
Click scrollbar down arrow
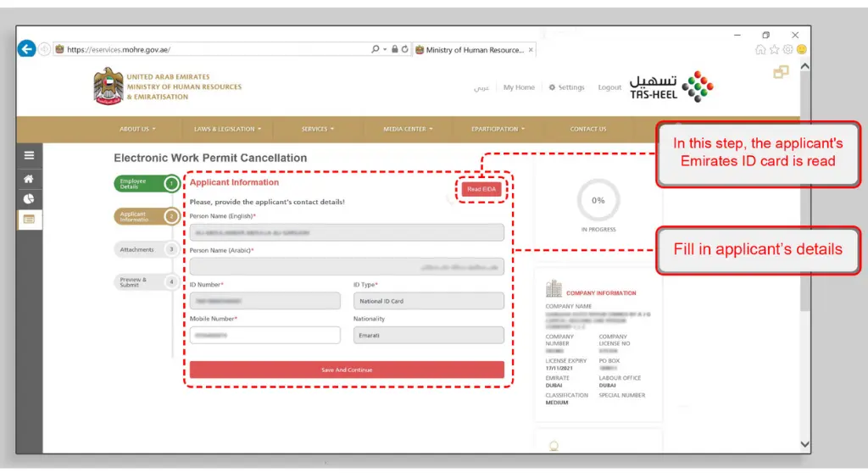805,444
